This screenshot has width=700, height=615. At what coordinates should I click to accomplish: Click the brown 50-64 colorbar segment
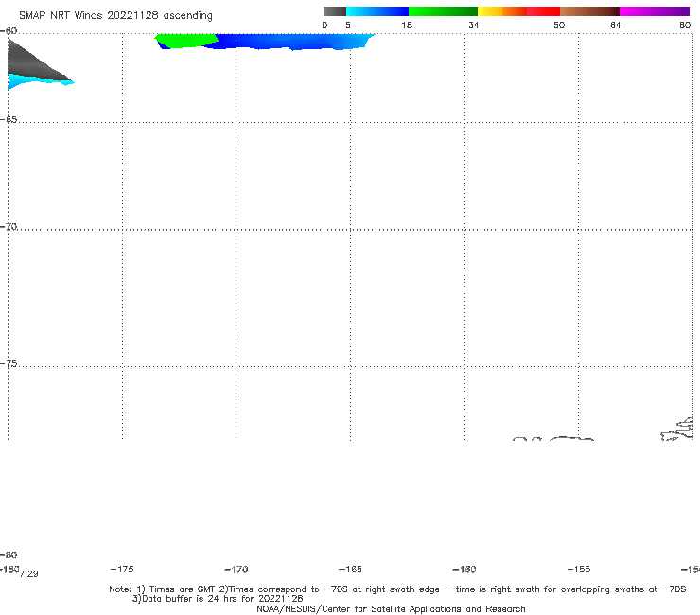(x=589, y=11)
